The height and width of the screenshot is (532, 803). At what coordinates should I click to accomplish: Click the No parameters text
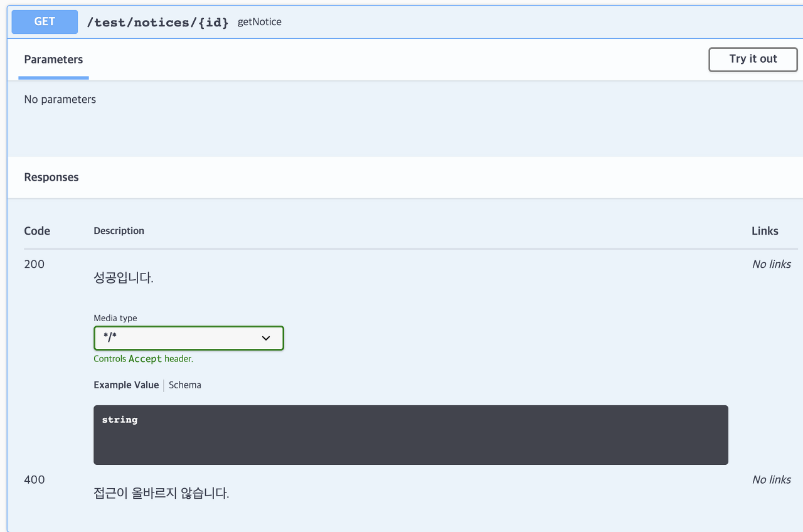click(60, 99)
